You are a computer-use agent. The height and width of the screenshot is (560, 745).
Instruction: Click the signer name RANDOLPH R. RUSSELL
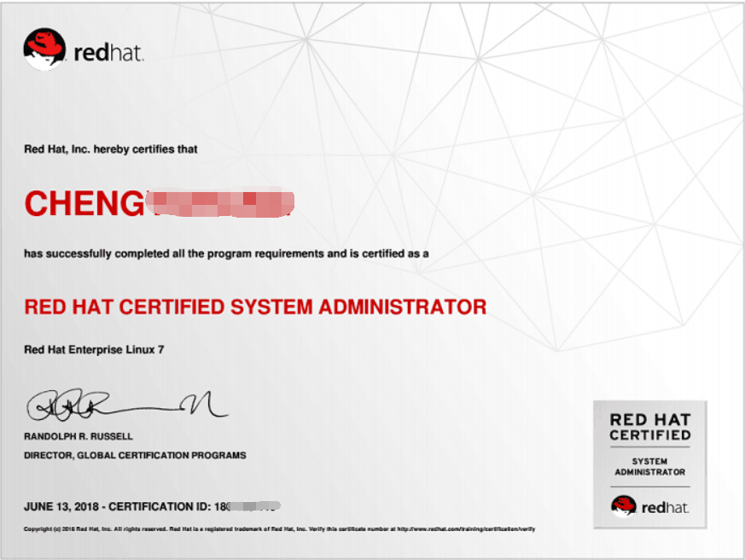[x=79, y=436]
